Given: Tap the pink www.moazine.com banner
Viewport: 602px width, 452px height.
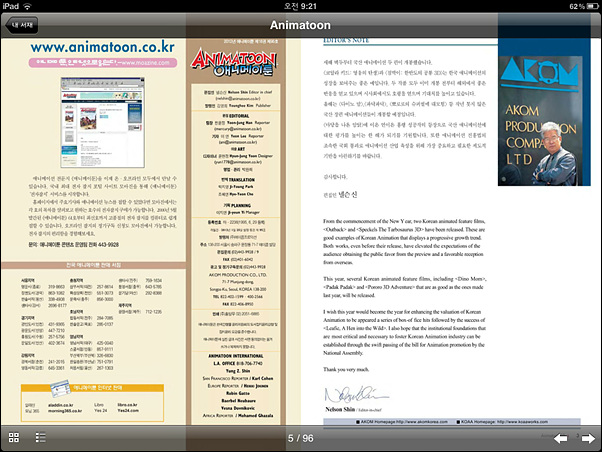Looking at the screenshot, I should [103, 63].
